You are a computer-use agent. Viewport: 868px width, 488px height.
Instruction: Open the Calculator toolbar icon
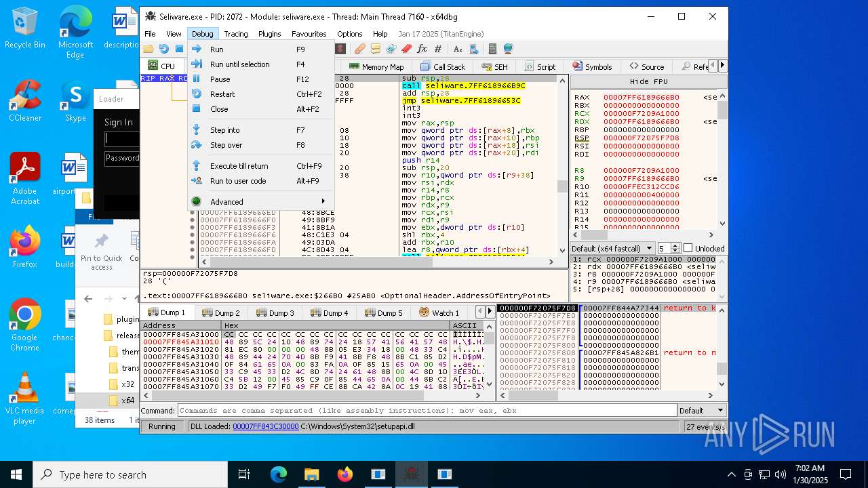pos(492,49)
